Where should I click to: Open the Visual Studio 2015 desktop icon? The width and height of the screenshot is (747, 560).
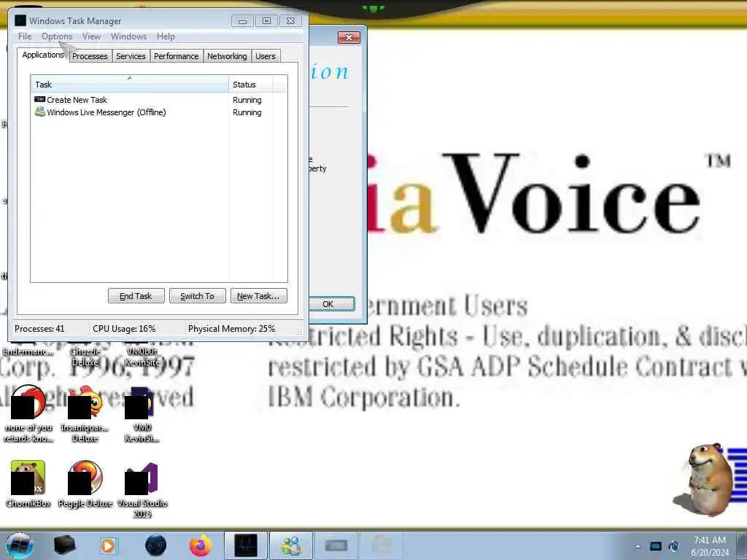pos(142,489)
